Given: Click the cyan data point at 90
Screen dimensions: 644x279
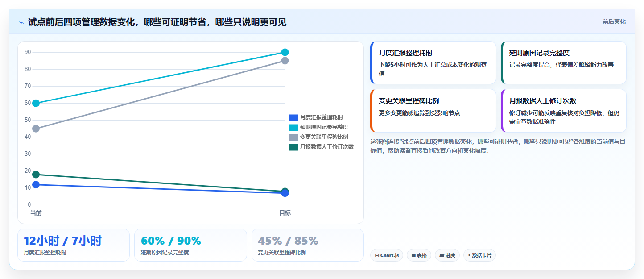Looking at the screenshot, I should tap(285, 52).
